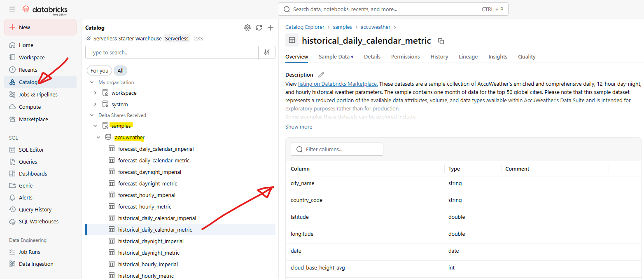Select the 'For you' filter pill
Image resolution: width=644 pixels, height=279 pixels.
coord(99,70)
